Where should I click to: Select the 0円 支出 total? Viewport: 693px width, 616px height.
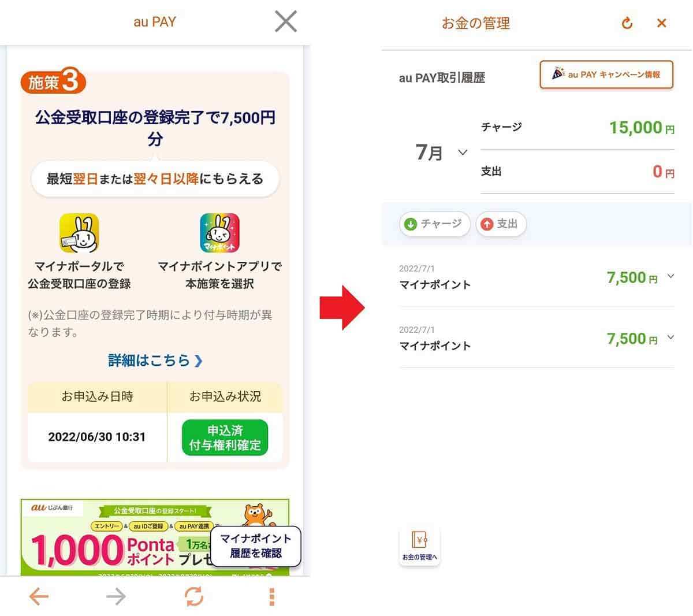click(664, 172)
